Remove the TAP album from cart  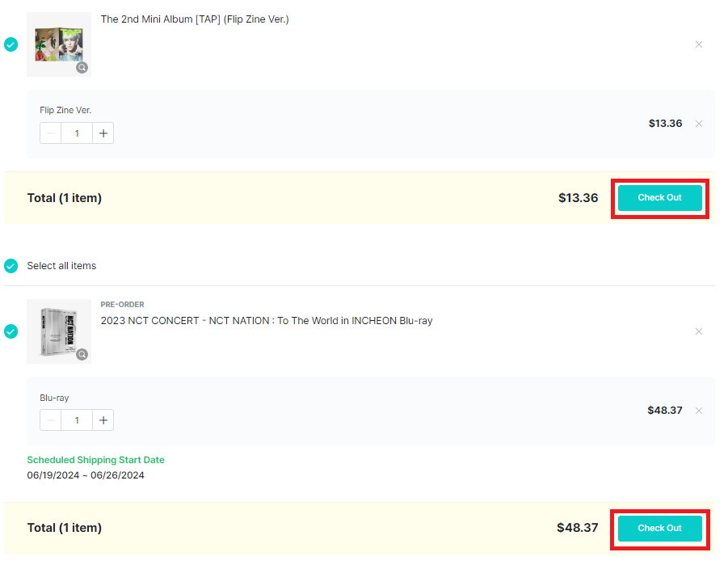pyautogui.click(x=699, y=44)
